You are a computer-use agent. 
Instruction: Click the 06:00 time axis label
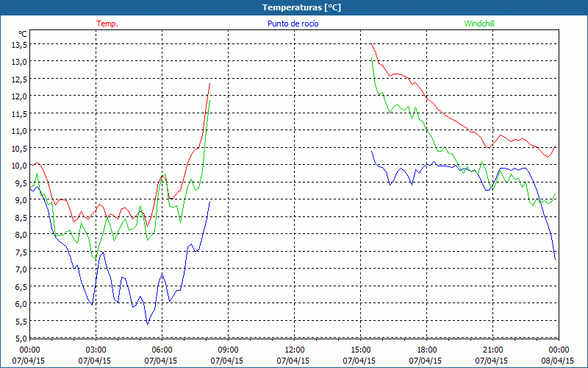click(x=162, y=350)
